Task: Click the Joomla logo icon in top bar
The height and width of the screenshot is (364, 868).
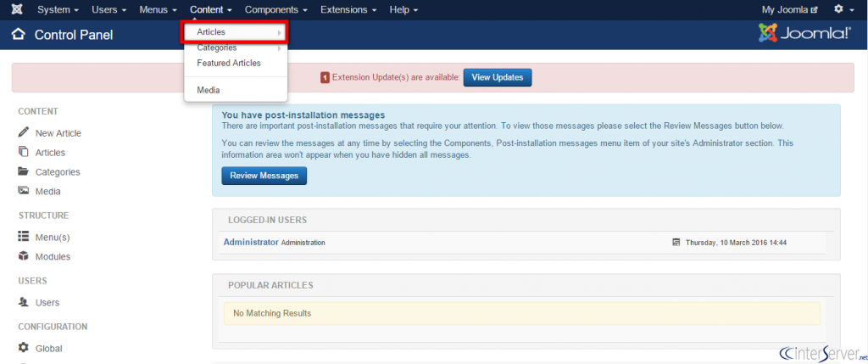Action: coord(17,10)
